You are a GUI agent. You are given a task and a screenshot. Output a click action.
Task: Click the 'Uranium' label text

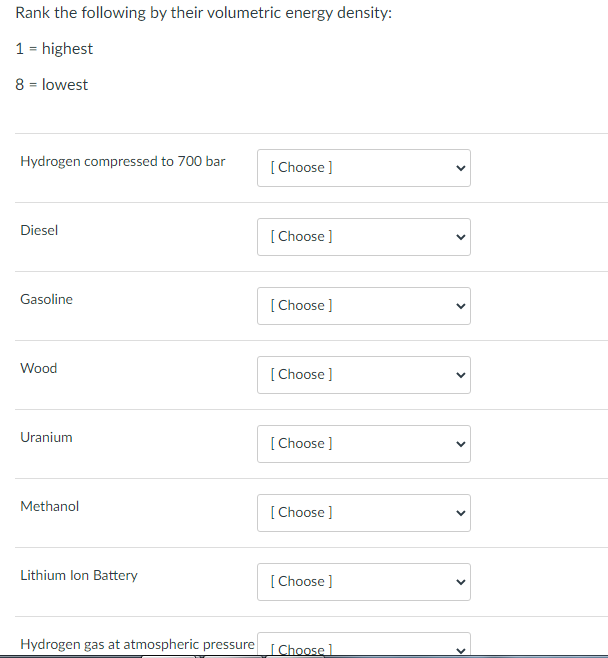pyautogui.click(x=46, y=437)
